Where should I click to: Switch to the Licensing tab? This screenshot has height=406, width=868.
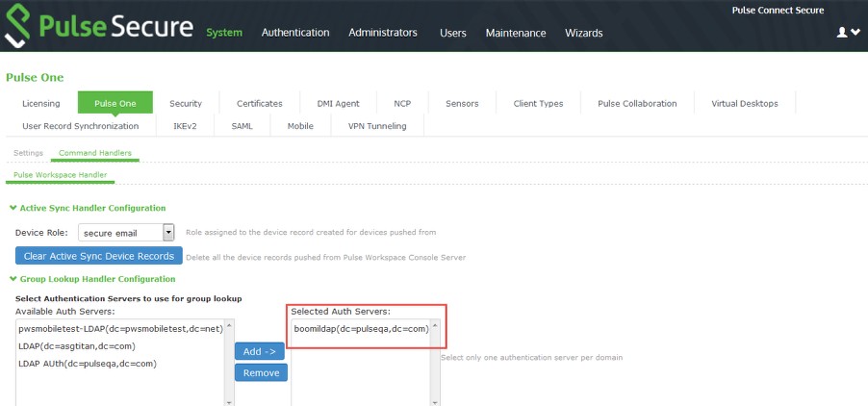[x=41, y=104]
